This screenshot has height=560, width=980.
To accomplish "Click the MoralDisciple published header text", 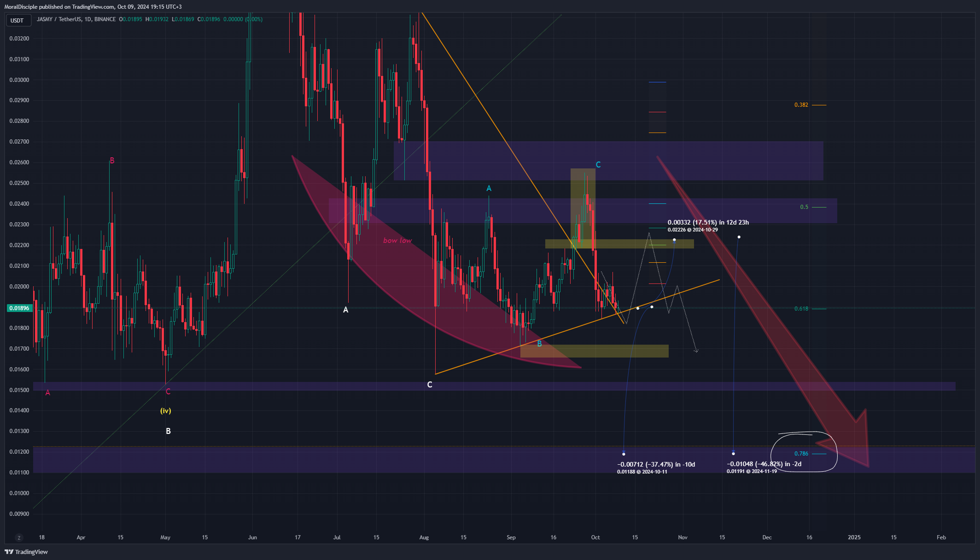I will pos(93,7).
